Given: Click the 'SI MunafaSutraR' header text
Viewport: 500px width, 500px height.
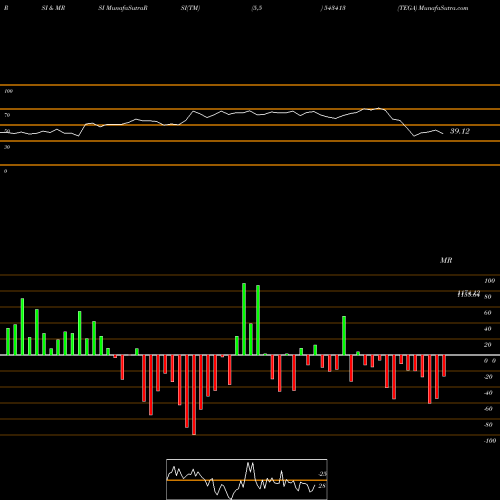Looking at the screenshot, I should (123, 8).
